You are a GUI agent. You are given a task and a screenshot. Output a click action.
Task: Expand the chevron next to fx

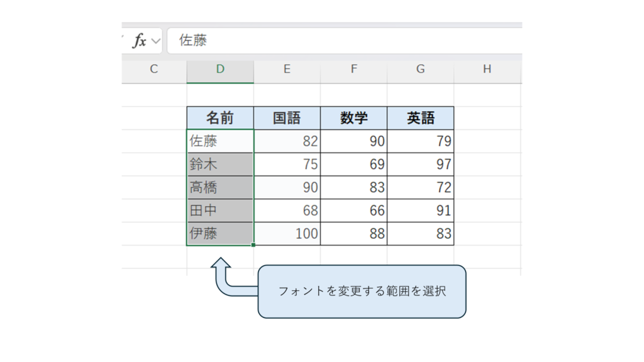pyautogui.click(x=155, y=41)
